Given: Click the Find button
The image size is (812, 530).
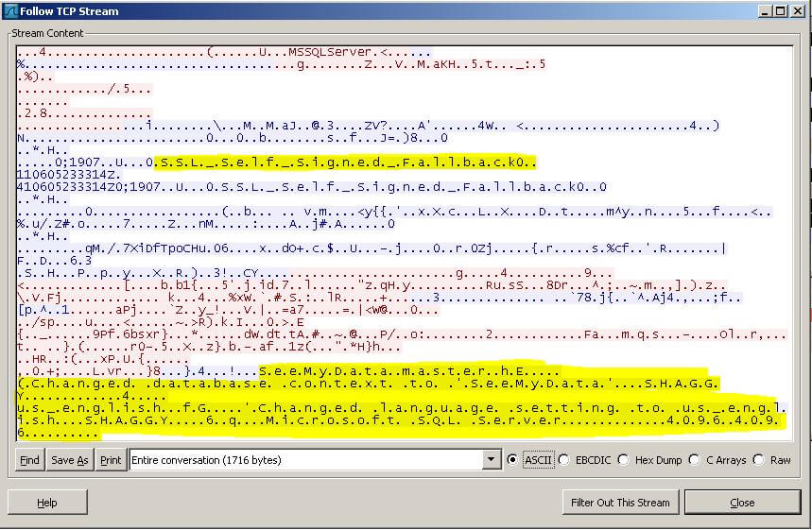Looking at the screenshot, I should 29,459.
